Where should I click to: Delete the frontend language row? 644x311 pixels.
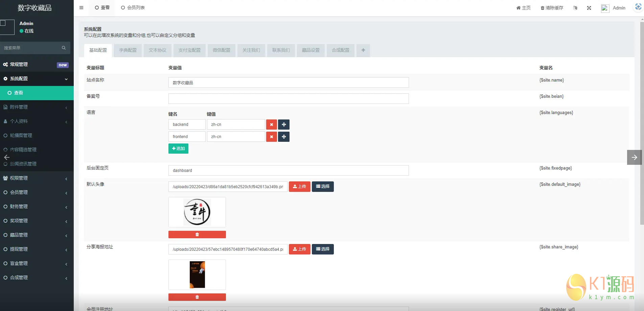(272, 137)
